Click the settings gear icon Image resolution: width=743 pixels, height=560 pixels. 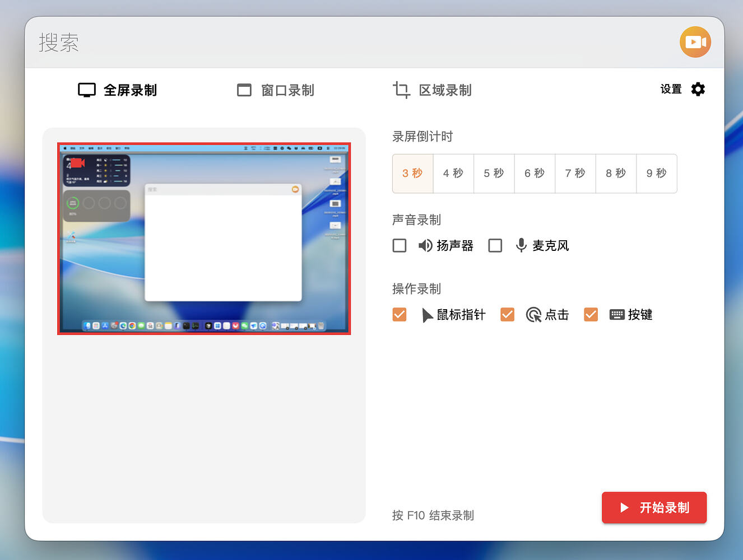tap(698, 89)
